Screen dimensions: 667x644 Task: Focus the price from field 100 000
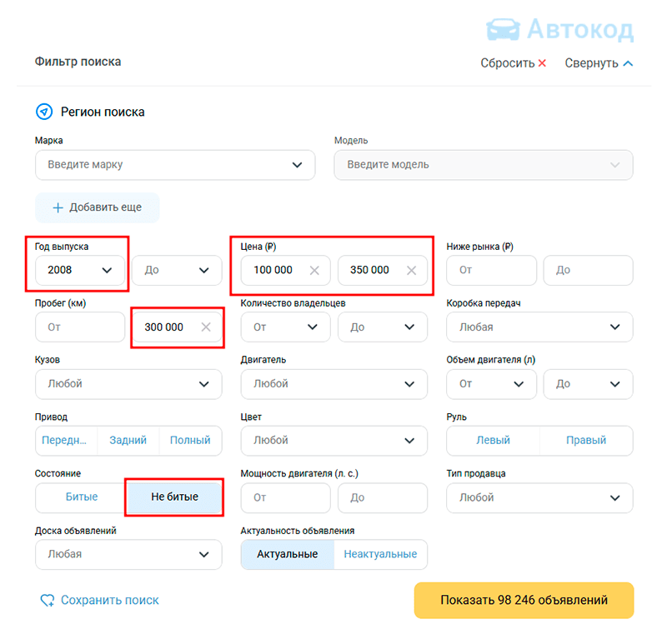[285, 271]
